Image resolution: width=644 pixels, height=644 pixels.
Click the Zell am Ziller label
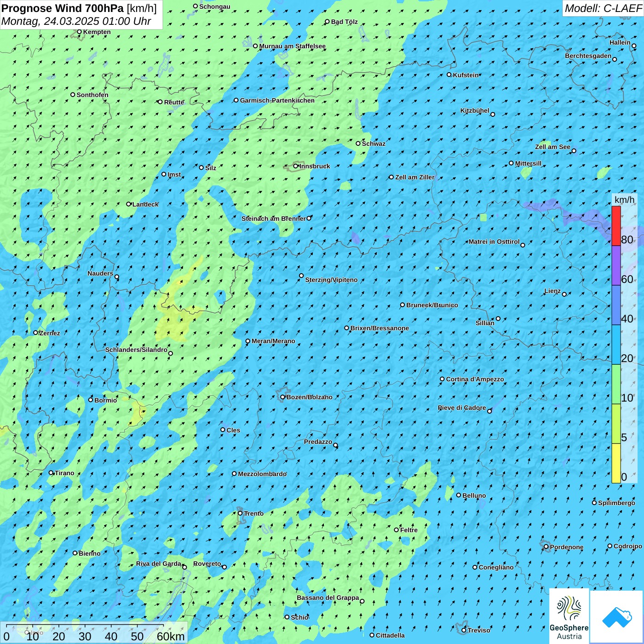coord(414,177)
